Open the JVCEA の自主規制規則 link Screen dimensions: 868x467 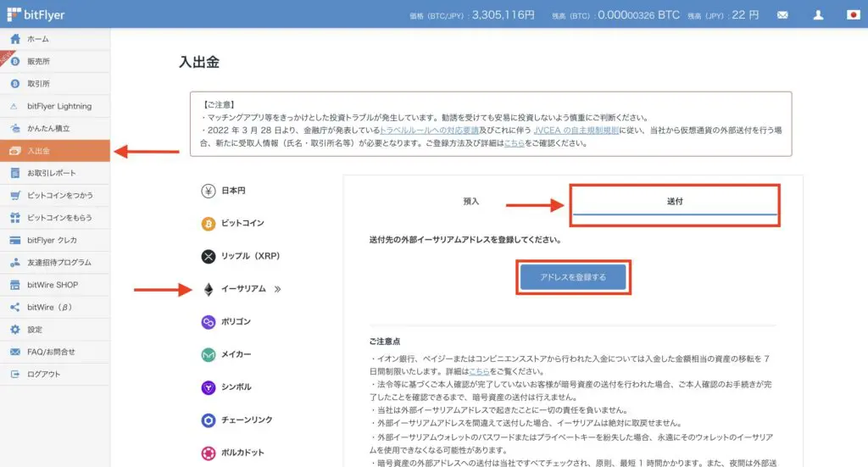click(576, 131)
